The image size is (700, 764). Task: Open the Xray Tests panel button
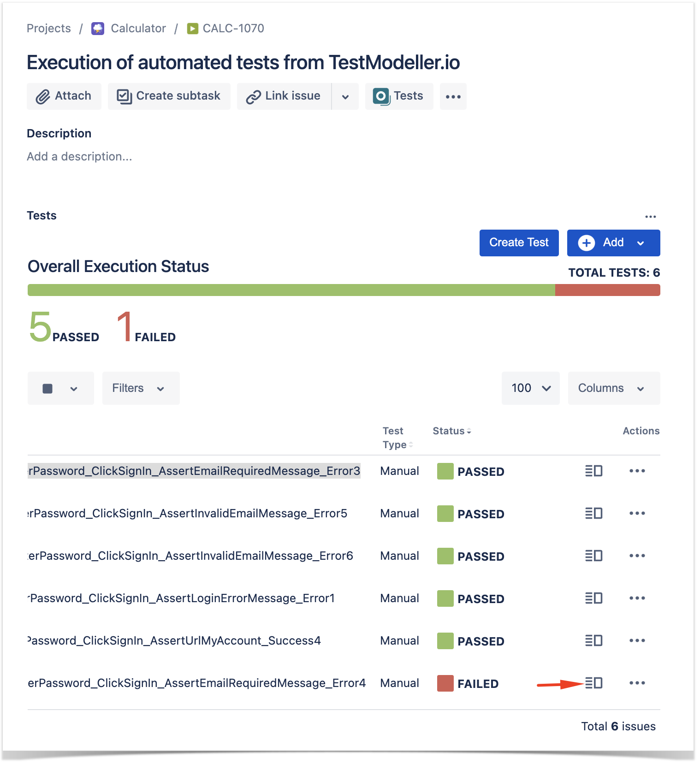click(x=399, y=96)
